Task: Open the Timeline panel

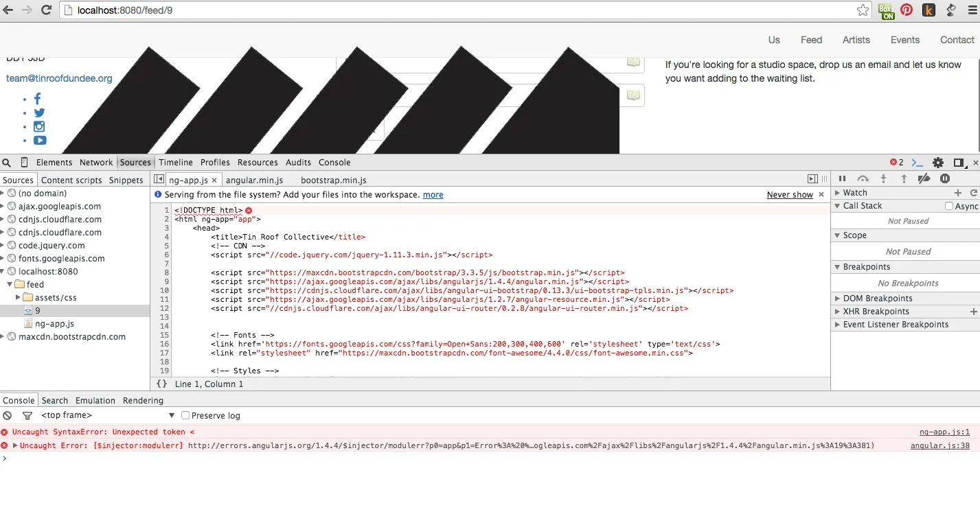Action: pos(176,163)
